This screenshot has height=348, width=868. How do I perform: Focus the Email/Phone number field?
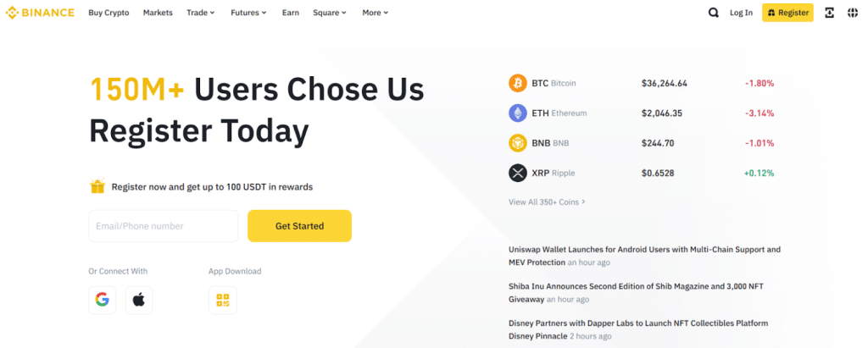[x=163, y=226]
